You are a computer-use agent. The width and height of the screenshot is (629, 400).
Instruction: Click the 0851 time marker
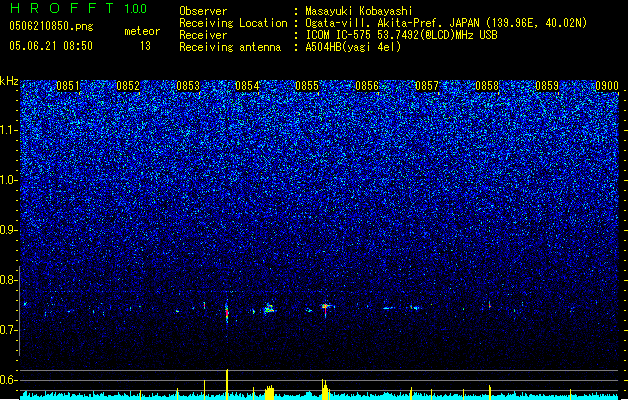pos(68,86)
